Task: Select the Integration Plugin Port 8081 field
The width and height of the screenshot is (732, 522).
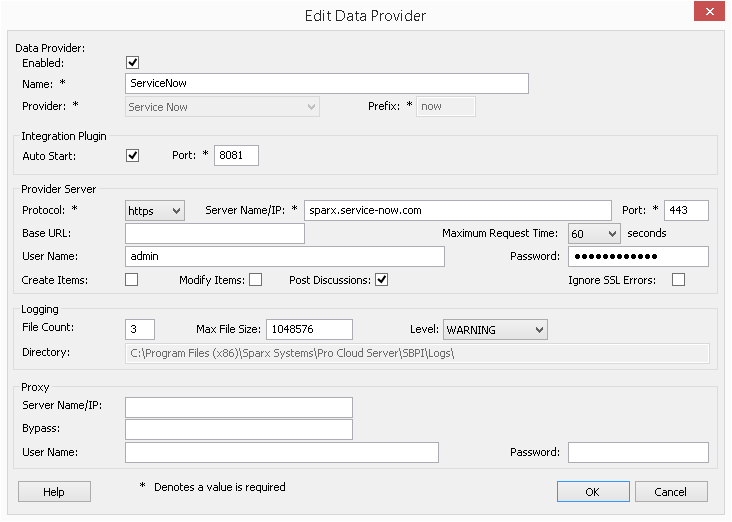Action: click(236, 156)
